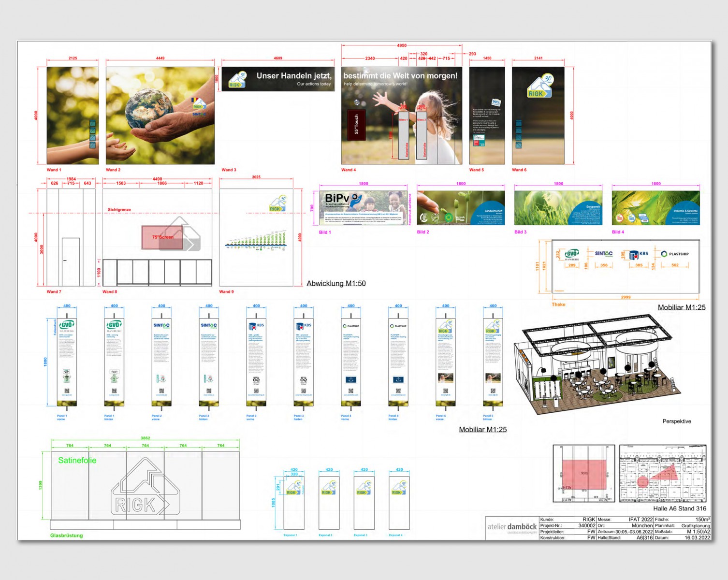Select the Wand 5 dark text panel

(487, 116)
